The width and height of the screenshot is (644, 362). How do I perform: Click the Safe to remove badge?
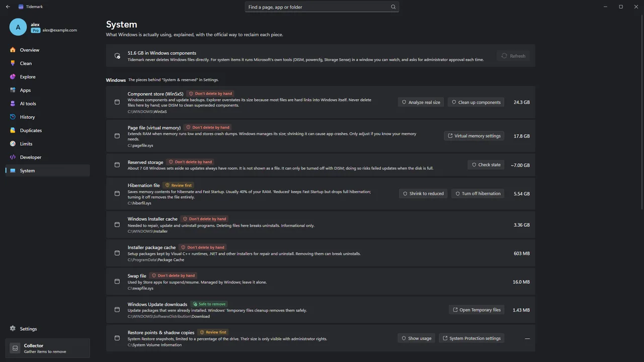click(x=209, y=304)
